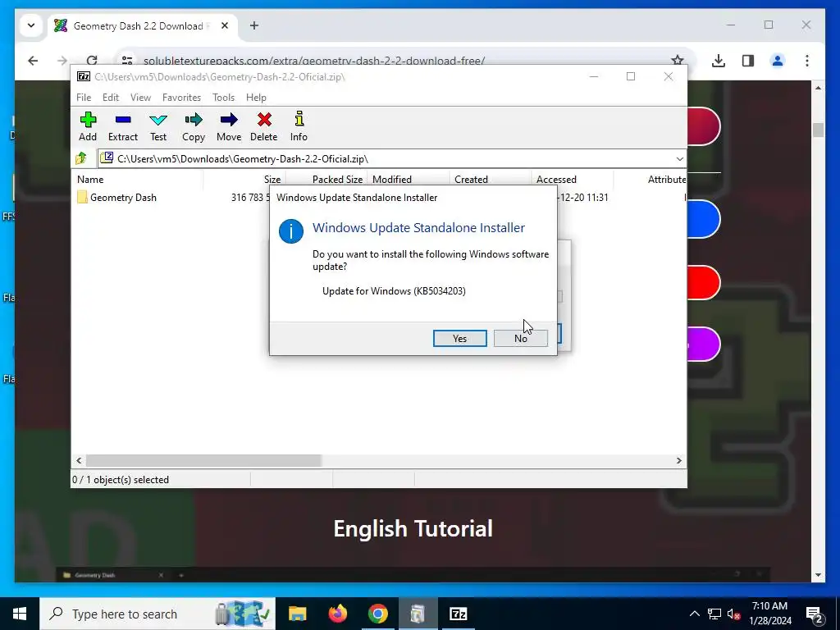The image size is (840, 630).
Task: Run the Test archive tool
Action: tap(158, 126)
